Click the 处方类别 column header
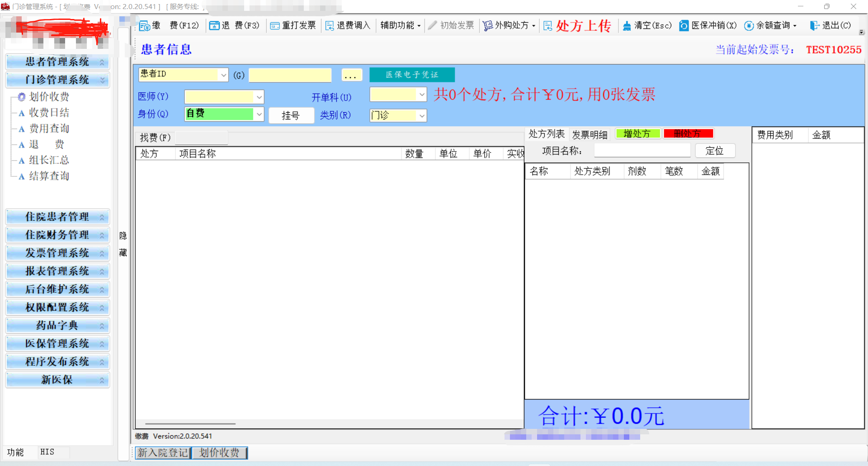Image resolution: width=868 pixels, height=466 pixels. pyautogui.click(x=597, y=171)
